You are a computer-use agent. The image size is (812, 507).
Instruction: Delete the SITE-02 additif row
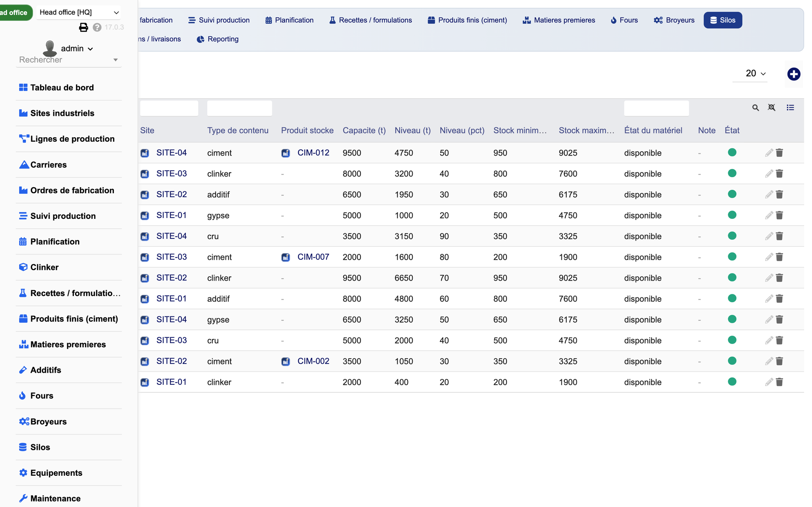point(779,194)
